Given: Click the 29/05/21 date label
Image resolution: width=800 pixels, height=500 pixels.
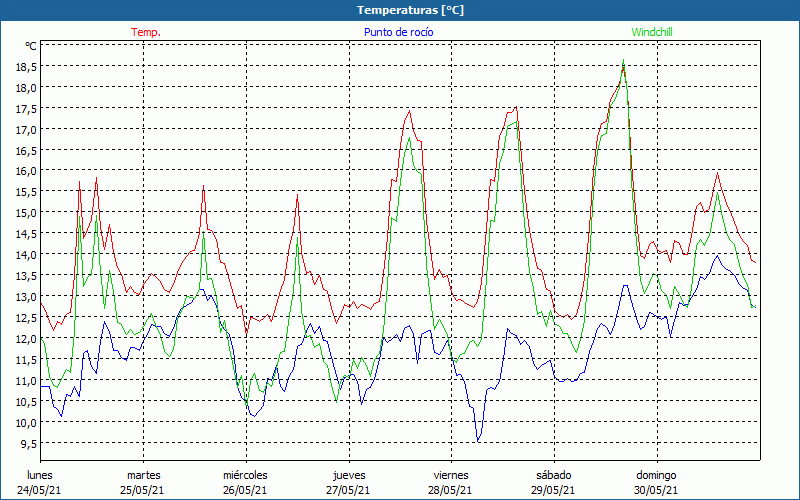Looking at the screenshot, I should (x=553, y=490).
